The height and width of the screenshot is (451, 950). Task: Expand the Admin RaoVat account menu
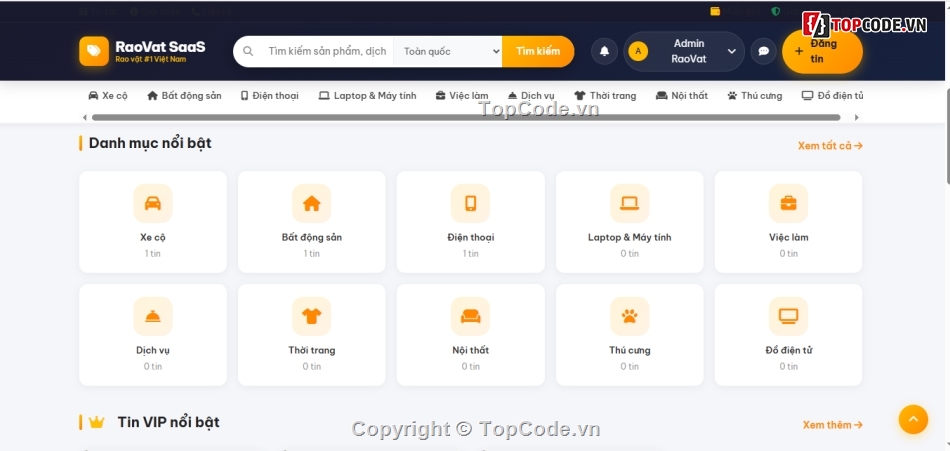click(684, 52)
